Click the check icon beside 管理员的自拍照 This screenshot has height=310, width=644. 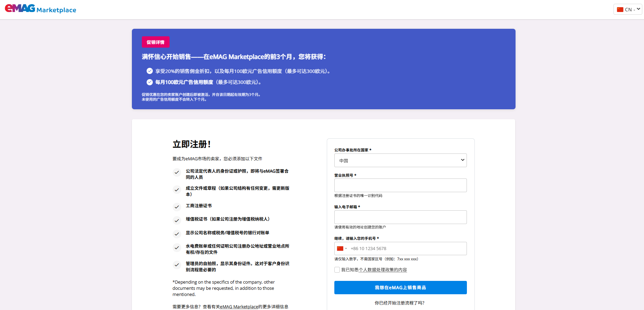tap(177, 264)
